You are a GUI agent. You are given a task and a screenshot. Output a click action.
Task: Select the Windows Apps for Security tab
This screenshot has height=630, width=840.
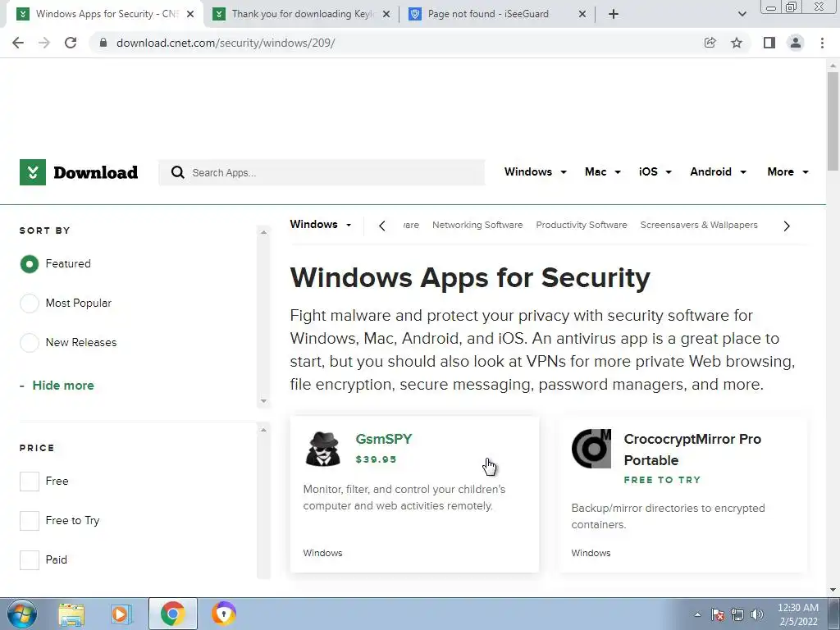107,14
